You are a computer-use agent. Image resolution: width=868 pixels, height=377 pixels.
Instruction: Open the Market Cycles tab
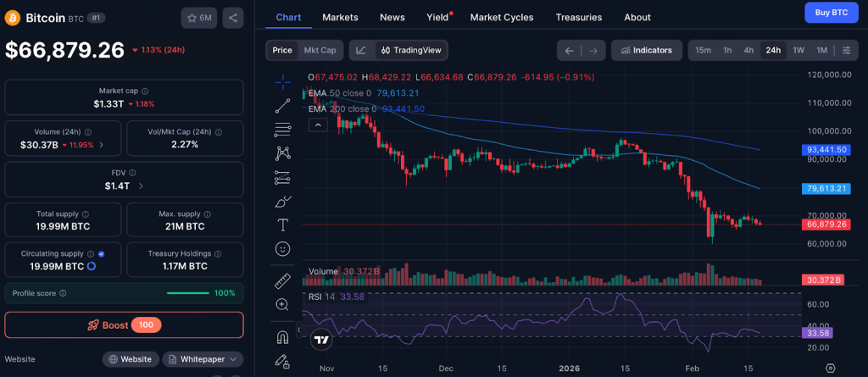(502, 17)
